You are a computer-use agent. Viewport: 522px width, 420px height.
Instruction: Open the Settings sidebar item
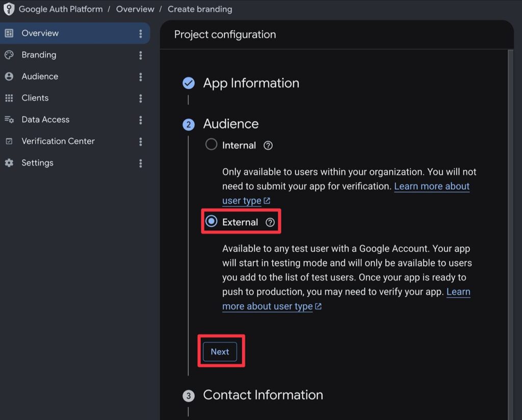(75, 163)
